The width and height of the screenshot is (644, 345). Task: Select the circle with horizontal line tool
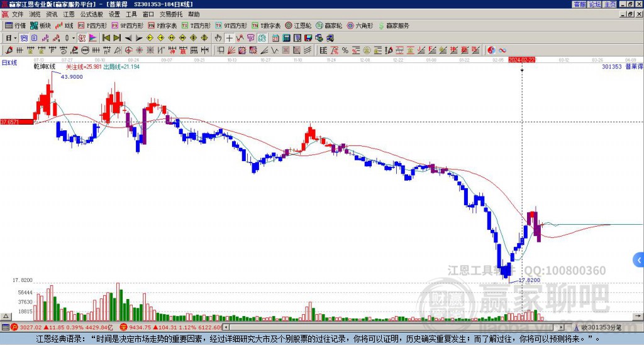click(85, 50)
